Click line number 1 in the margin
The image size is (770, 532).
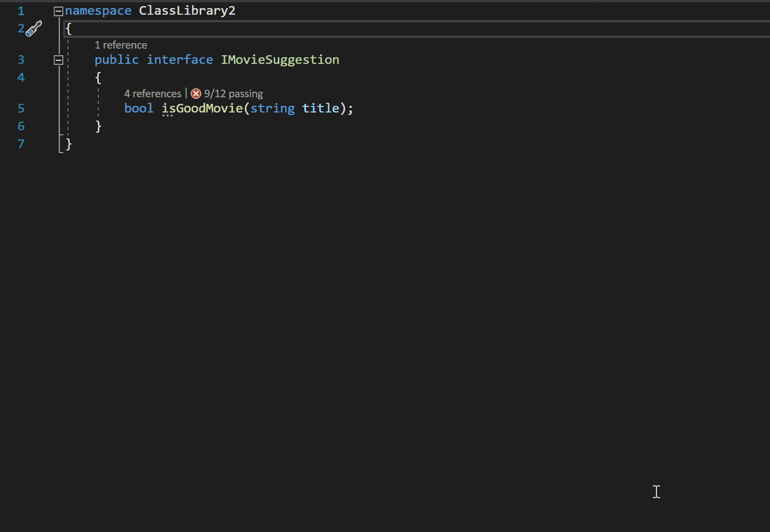point(21,10)
